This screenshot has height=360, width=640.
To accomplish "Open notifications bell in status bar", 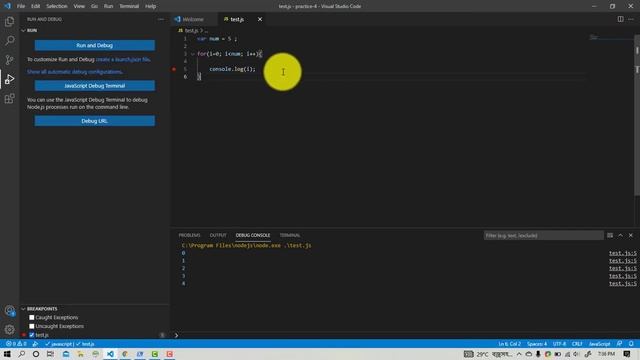I will pos(631,344).
